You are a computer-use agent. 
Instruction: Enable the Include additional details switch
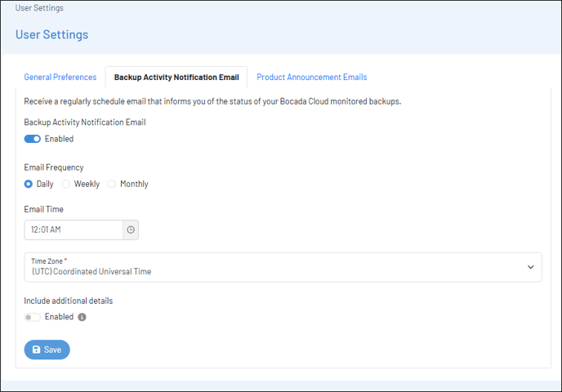point(32,317)
